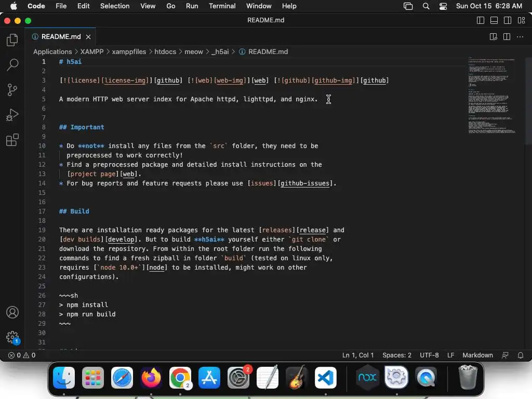
Task: Change encoding via UTF-8
Action: pos(429,355)
